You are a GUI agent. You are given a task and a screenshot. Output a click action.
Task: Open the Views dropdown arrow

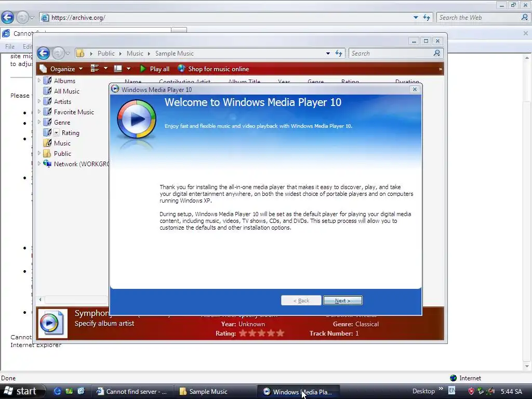[105, 69]
